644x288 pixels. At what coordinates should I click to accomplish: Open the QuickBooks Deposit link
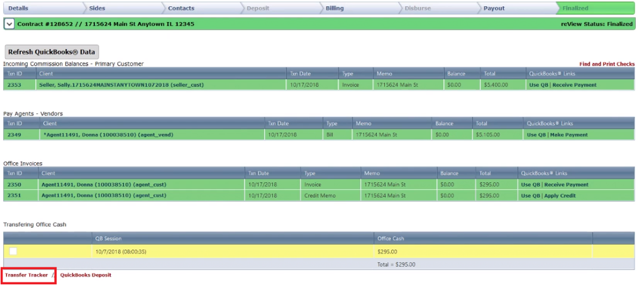(x=86, y=275)
